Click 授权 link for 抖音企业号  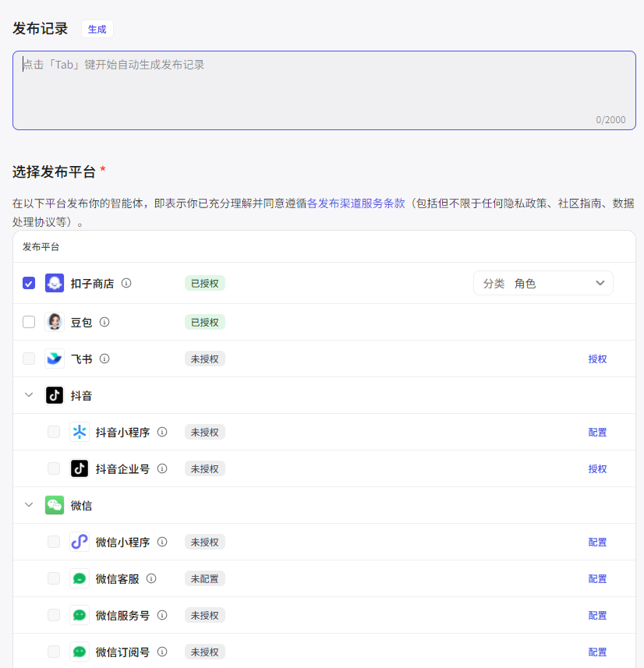(597, 469)
